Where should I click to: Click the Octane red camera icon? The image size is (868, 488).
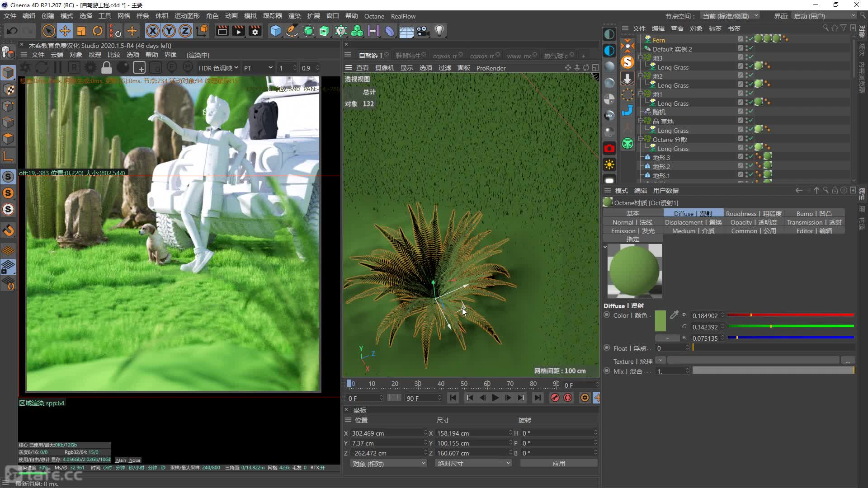click(609, 148)
